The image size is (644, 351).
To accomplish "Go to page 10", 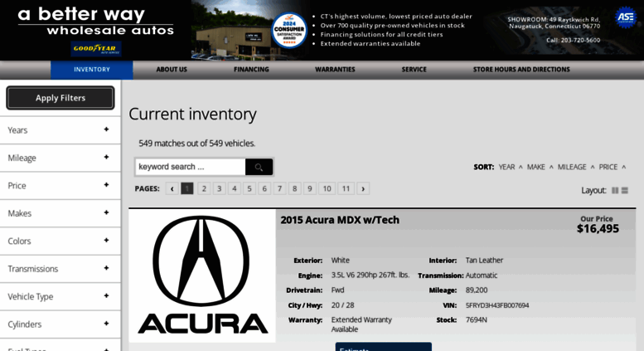I will tap(327, 188).
